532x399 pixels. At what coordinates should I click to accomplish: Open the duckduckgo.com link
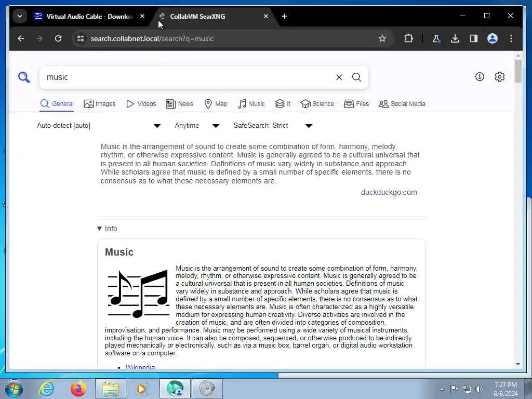pos(389,192)
